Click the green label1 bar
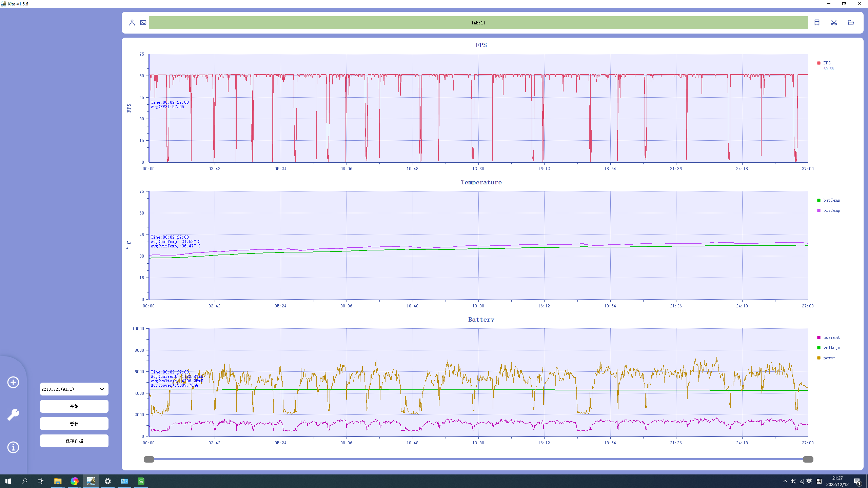This screenshot has width=868, height=488. click(x=478, y=23)
